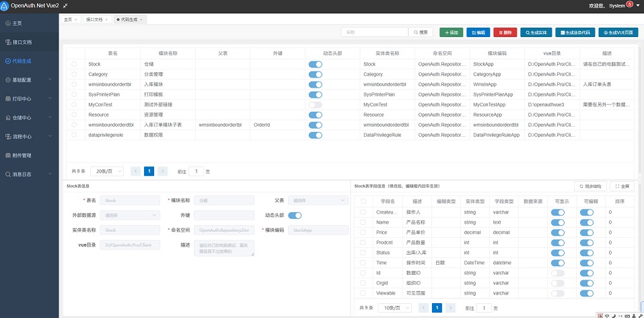This screenshot has height=318, width=644.
Task: Click the sidebar collapse icon beside OpenAuth.Net title
Action: click(65, 5)
